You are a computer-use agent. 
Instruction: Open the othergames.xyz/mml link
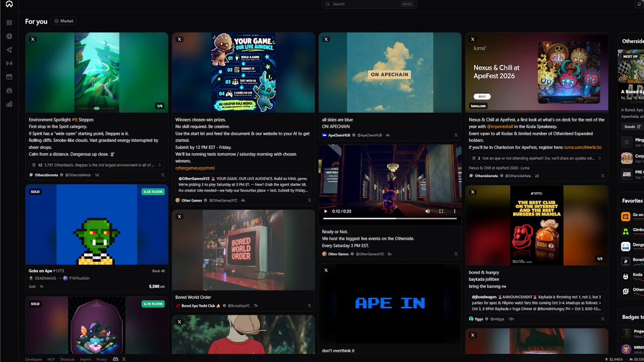(195, 168)
